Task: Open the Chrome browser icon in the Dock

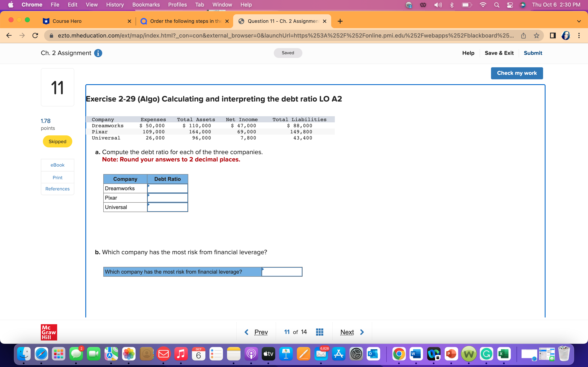Action: (x=400, y=354)
